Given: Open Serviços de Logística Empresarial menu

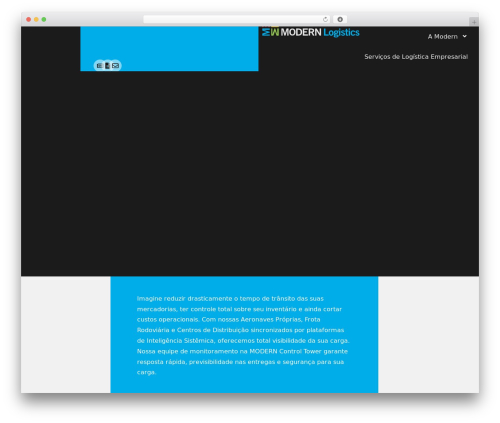Looking at the screenshot, I should pos(416,57).
